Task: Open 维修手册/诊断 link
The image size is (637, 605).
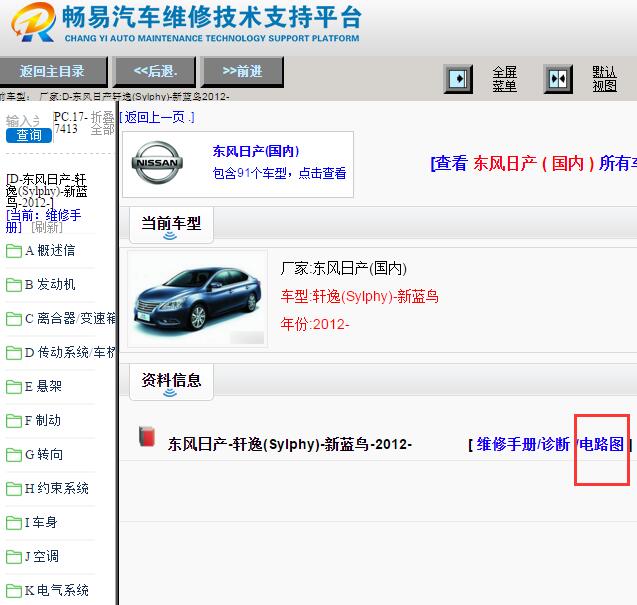Action: click(x=523, y=444)
